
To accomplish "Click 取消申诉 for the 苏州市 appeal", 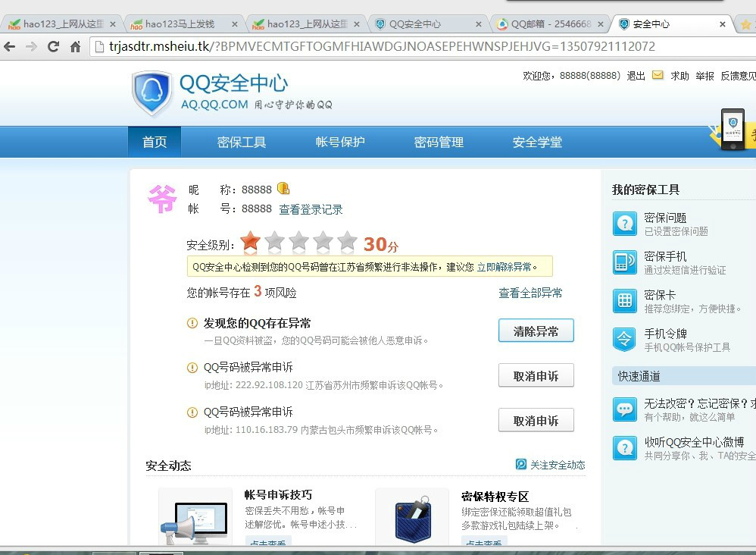I will pos(536,375).
